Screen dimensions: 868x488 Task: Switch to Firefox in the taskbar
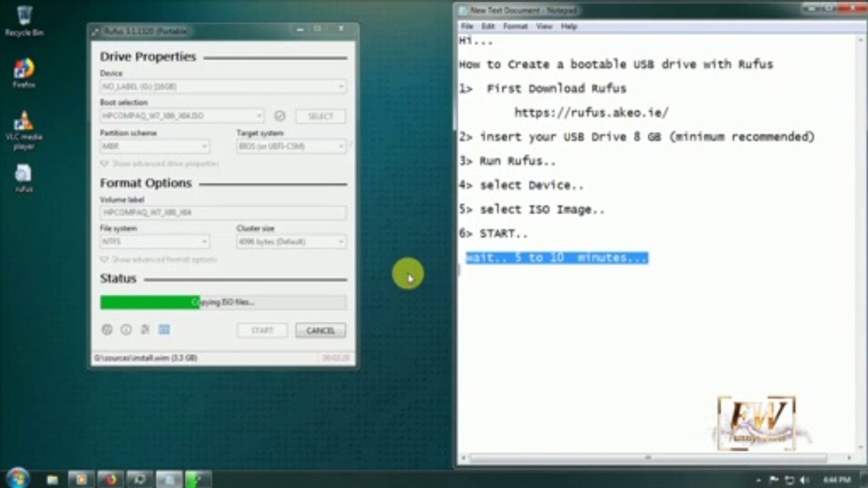pos(110,479)
